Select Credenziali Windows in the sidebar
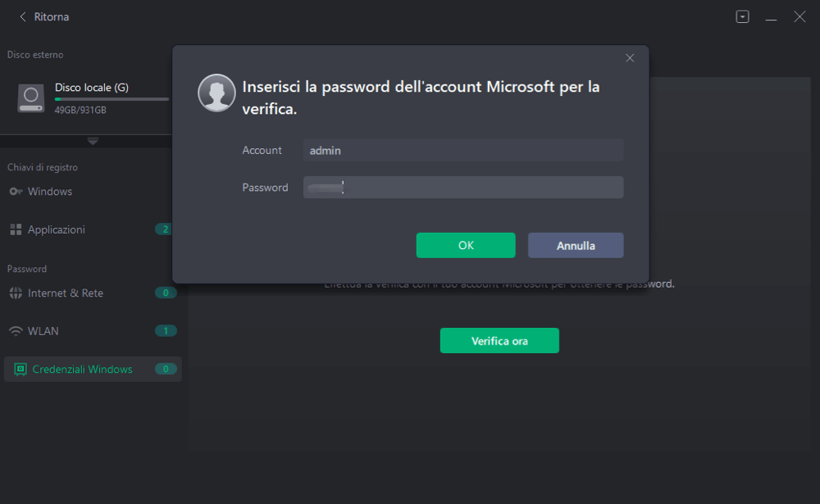Viewport: 820px width, 504px height. click(93, 369)
